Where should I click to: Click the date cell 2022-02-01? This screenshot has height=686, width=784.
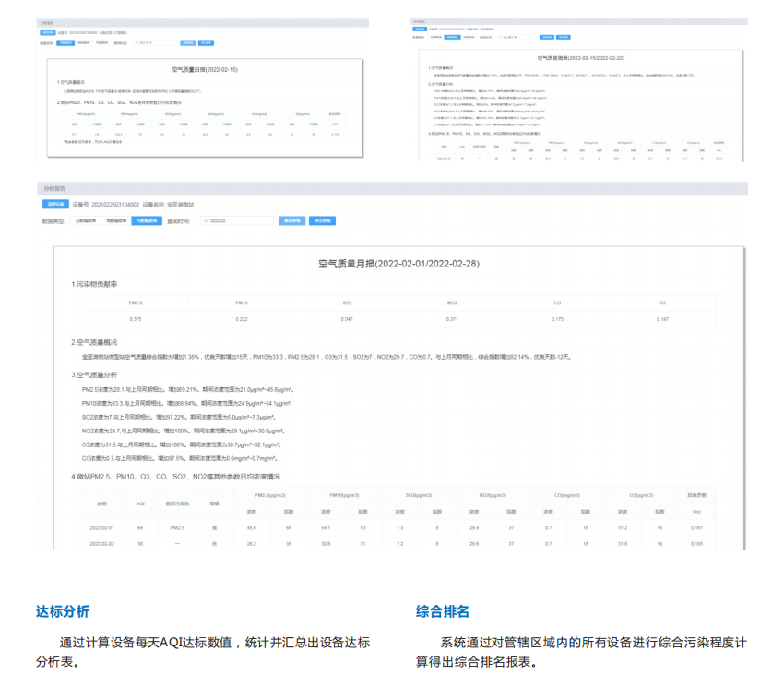pos(102,528)
